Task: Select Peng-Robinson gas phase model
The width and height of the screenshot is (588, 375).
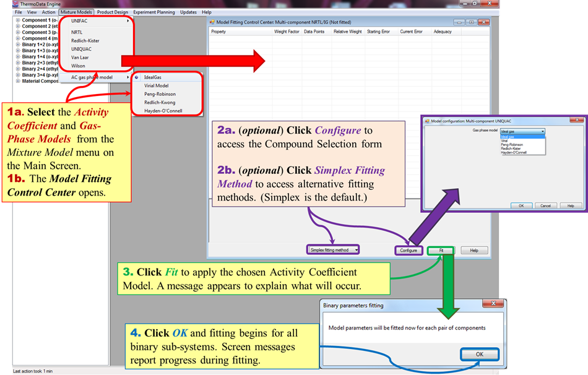Action: pos(161,94)
